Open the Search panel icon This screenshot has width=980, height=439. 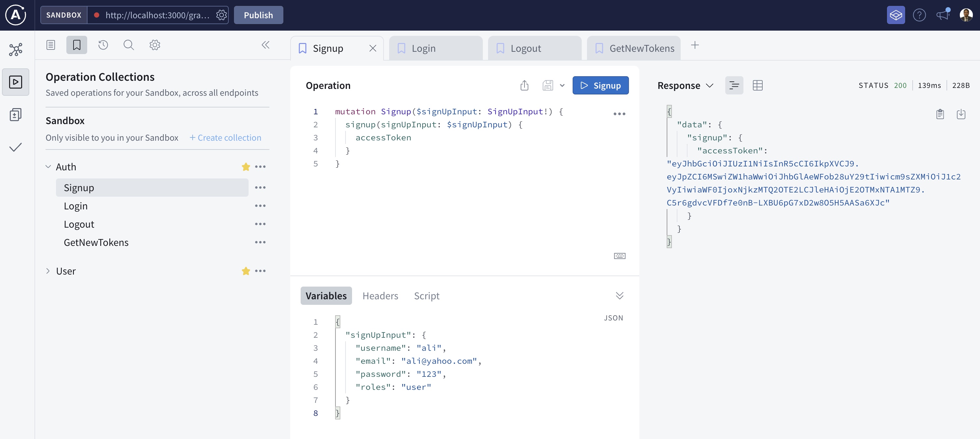[x=128, y=44]
